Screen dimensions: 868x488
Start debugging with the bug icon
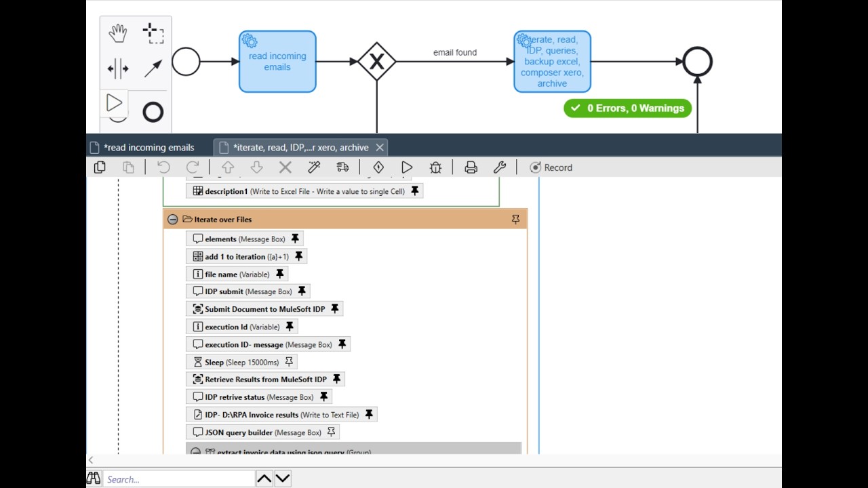435,167
